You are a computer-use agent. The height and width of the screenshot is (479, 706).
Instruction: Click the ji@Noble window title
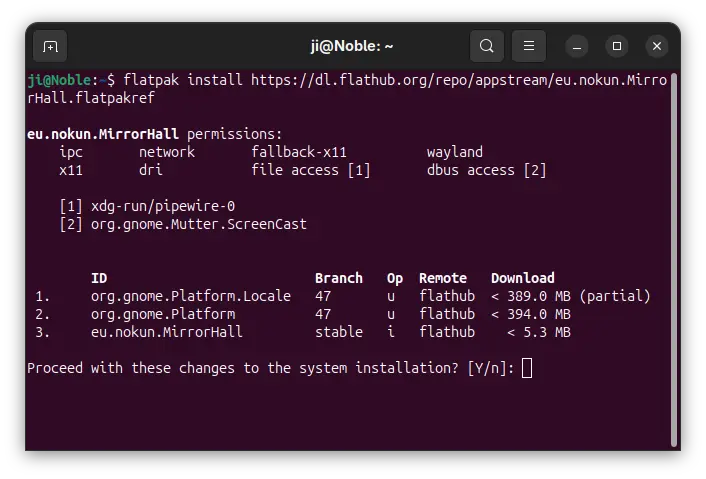pos(352,46)
